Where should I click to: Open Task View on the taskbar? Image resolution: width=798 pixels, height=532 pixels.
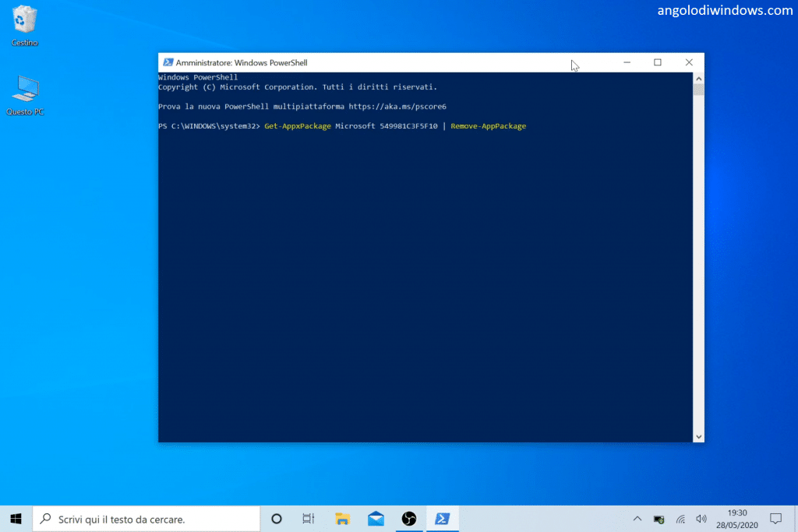pyautogui.click(x=309, y=518)
